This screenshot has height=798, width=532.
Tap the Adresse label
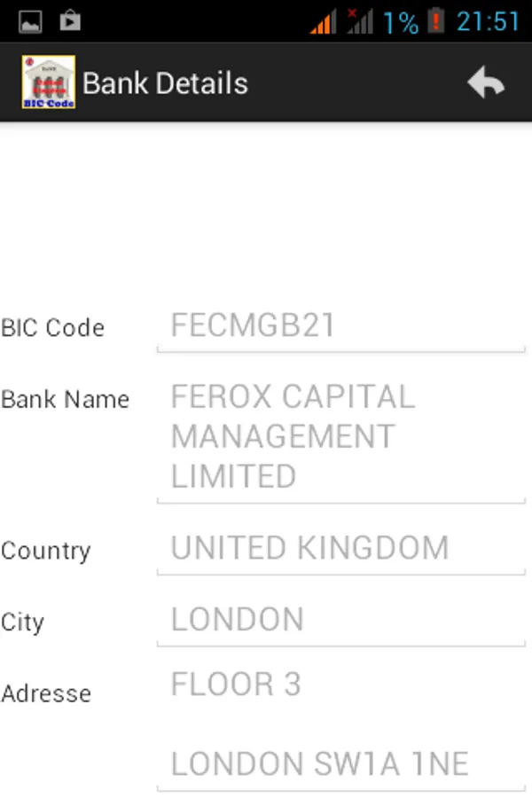pyautogui.click(x=46, y=693)
